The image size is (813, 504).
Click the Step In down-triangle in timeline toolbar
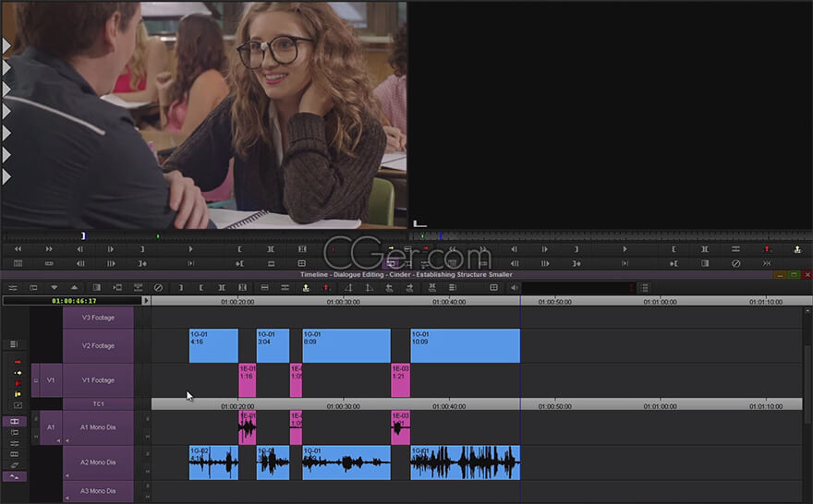click(x=54, y=287)
